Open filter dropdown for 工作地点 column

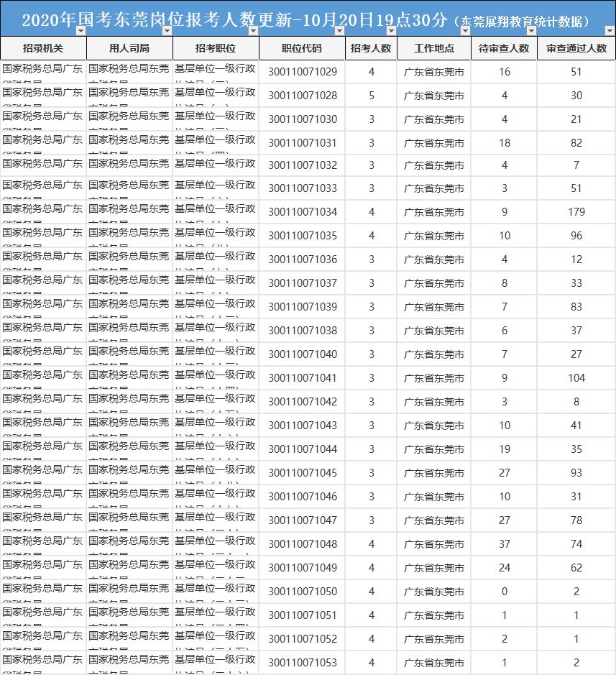pos(465,31)
